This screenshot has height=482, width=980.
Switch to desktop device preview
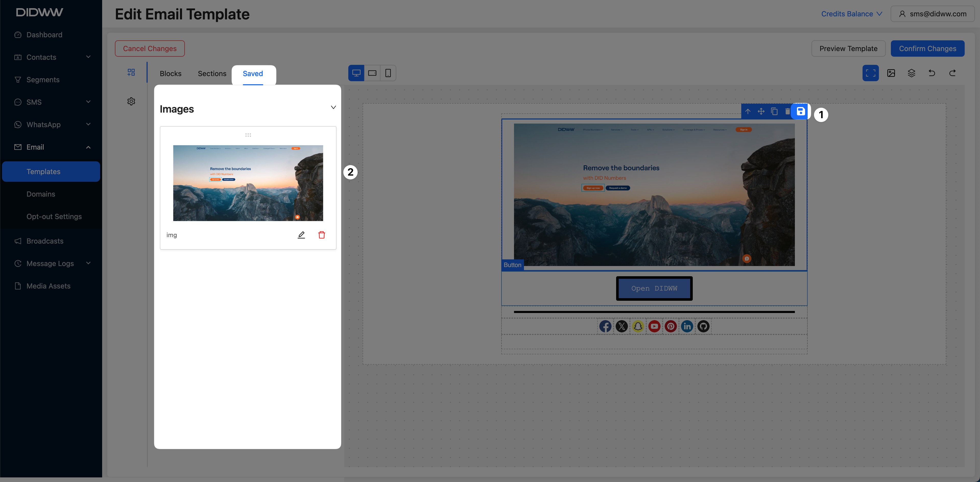click(x=356, y=73)
